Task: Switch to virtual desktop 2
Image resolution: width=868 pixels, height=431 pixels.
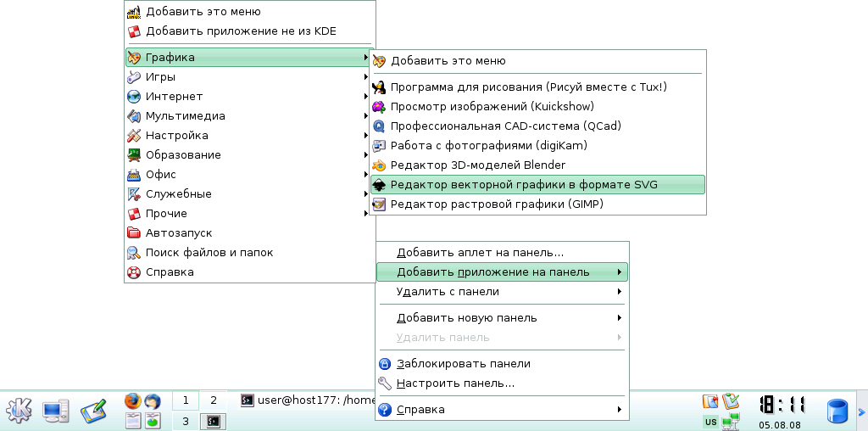Action: tap(214, 400)
